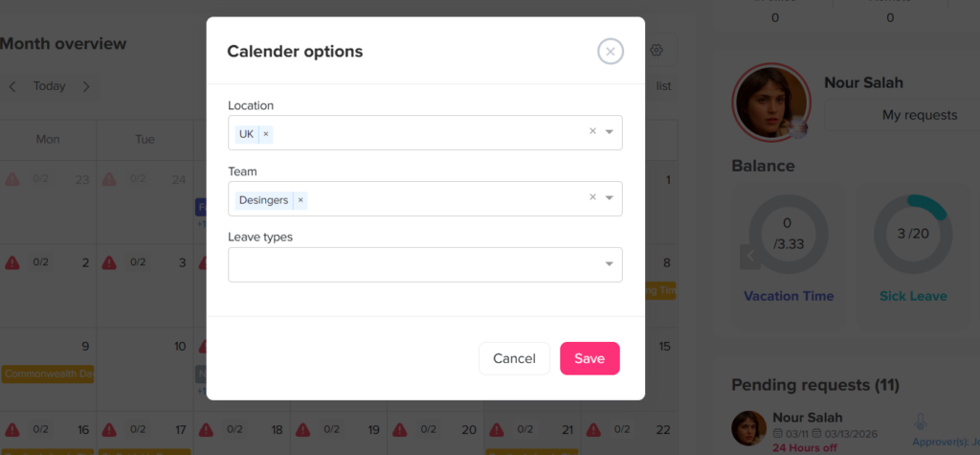Open the calendar settings gear

pyautogui.click(x=657, y=51)
